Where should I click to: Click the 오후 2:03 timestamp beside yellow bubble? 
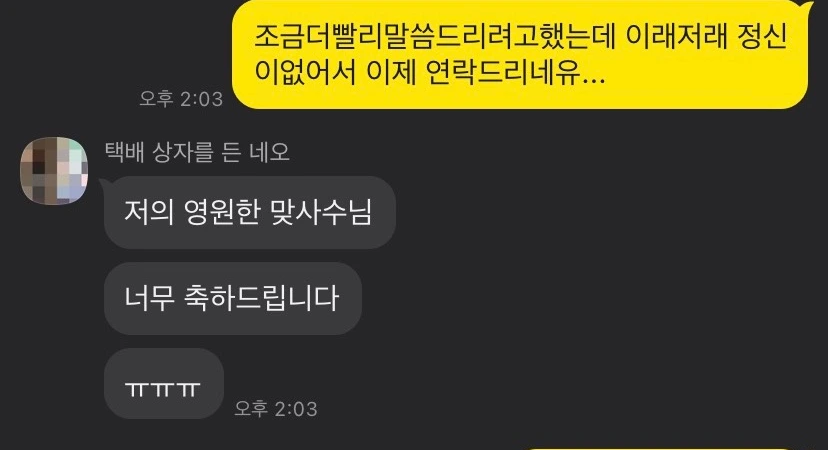[181, 99]
